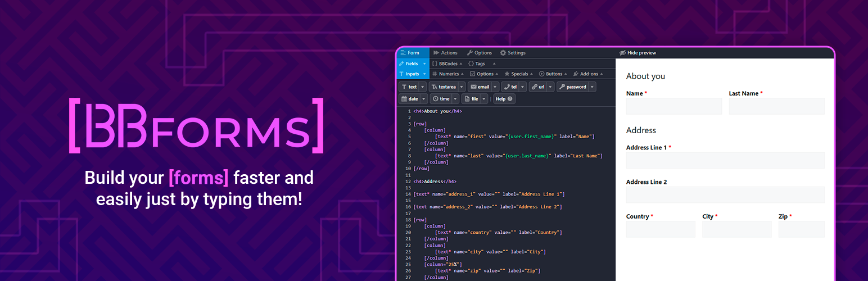The height and width of the screenshot is (281, 868).
Task: Focus the Last Name input
Action: (x=777, y=106)
